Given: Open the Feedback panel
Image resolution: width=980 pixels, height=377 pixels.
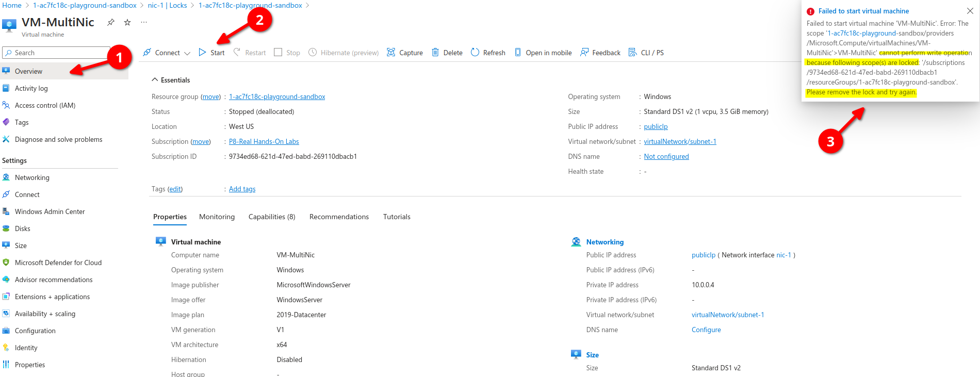Looking at the screenshot, I should 600,53.
